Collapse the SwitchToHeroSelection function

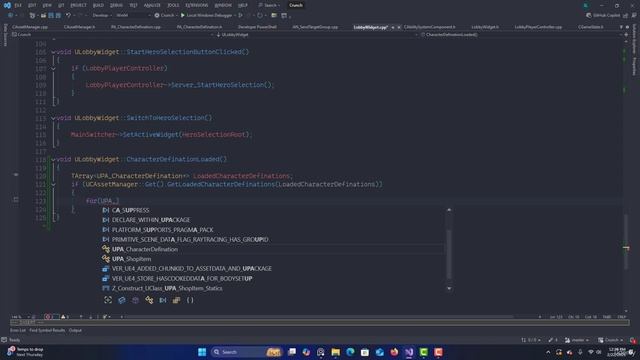(53, 118)
